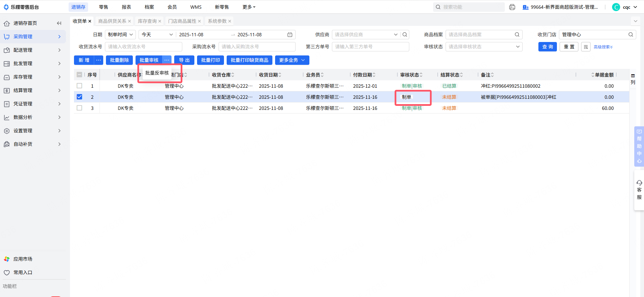644x297 pixels.
Task: Open the 批量审核 more options ellipsis
Action: pyautogui.click(x=167, y=60)
